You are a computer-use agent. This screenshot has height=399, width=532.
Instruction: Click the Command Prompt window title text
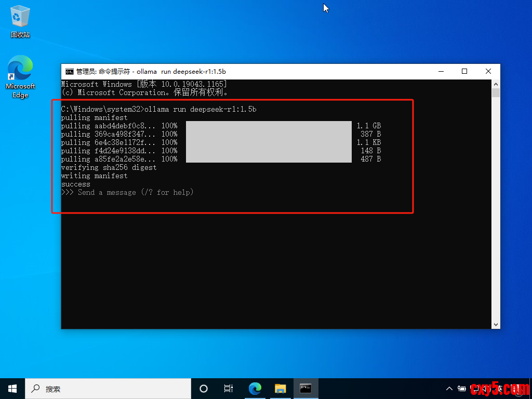coord(151,72)
